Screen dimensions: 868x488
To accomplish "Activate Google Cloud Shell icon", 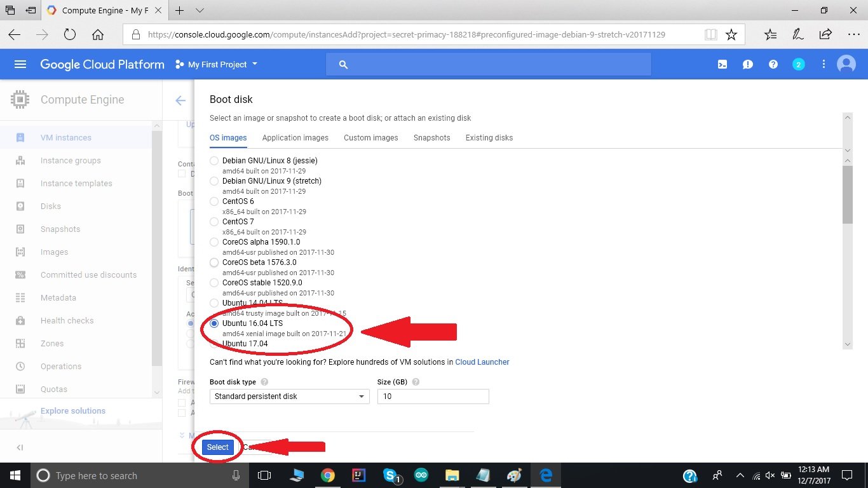I will 722,64.
